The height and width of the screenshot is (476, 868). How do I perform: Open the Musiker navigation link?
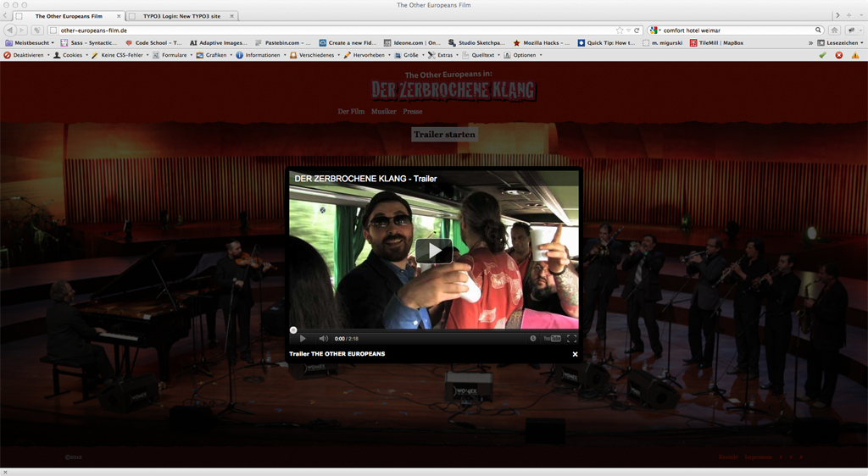[383, 112]
